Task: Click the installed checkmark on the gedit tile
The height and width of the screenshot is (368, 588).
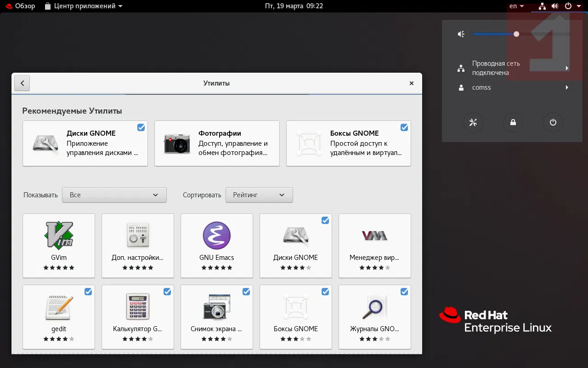Action: tap(88, 292)
